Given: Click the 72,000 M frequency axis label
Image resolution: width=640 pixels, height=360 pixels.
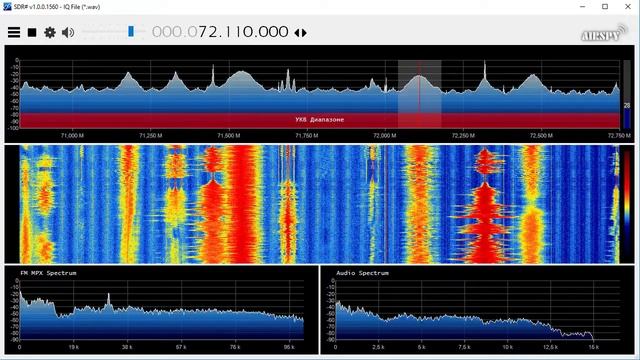Looking at the screenshot, I should (384, 135).
